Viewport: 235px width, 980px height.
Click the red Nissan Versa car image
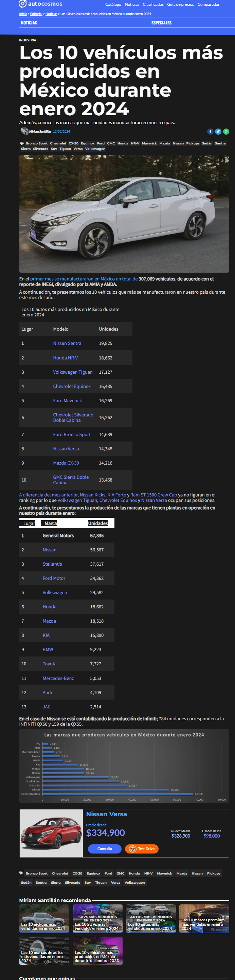point(51,833)
